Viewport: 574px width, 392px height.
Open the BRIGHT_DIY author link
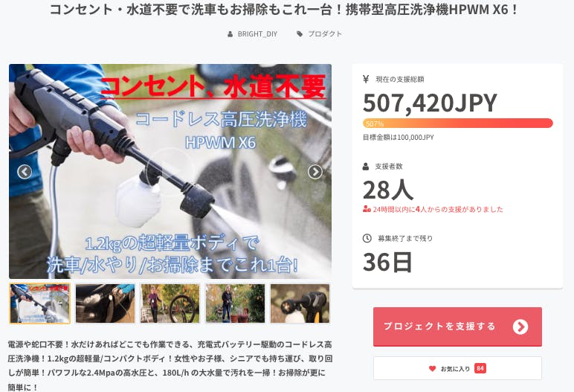(257, 34)
